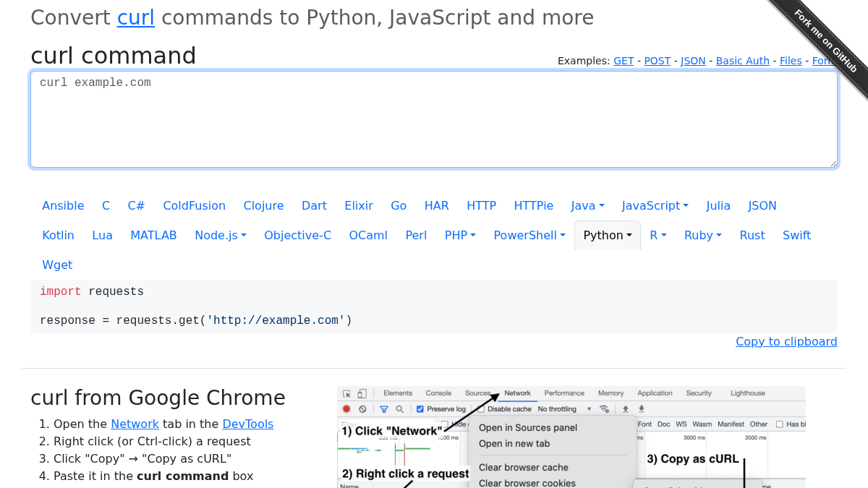Image resolution: width=868 pixels, height=488 pixels.
Task: Load the Basic Auth example
Action: 743,61
